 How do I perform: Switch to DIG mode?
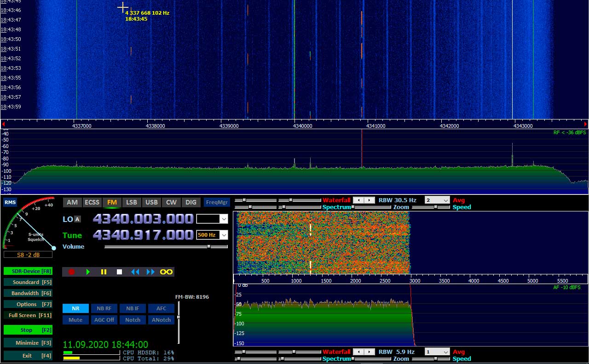point(191,202)
